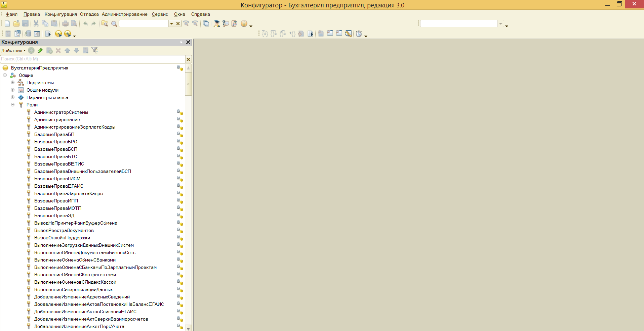The width and height of the screenshot is (644, 331).
Task: Expand the Подсистемы tree node
Action: coord(12,83)
